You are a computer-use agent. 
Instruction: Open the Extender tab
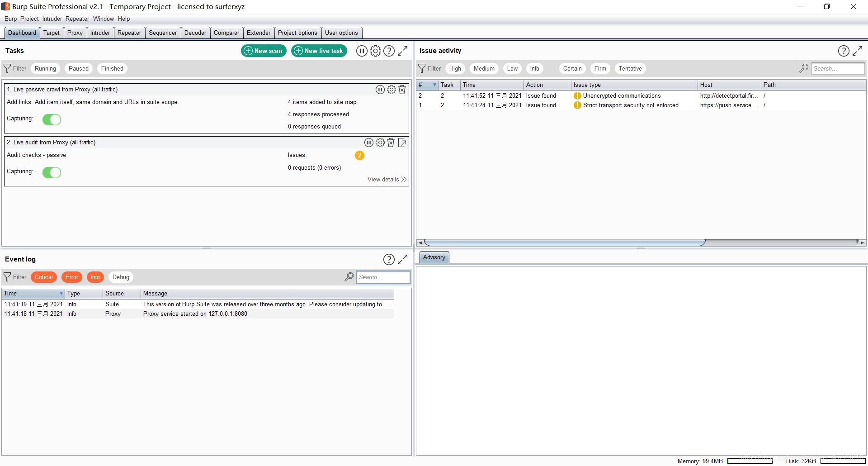pos(259,33)
